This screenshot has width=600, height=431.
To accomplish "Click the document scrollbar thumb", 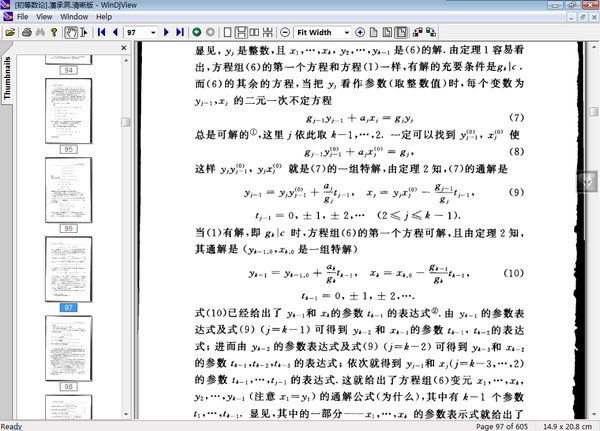I will point(594,111).
